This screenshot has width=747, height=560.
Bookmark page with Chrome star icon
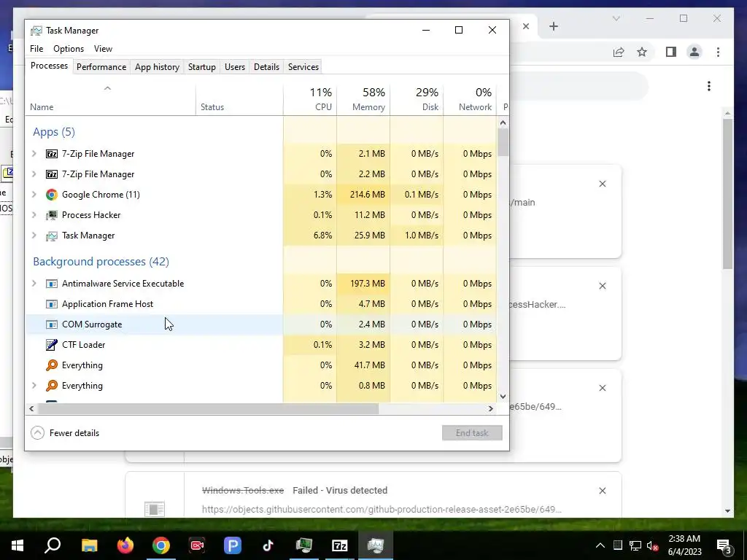pyautogui.click(x=642, y=52)
